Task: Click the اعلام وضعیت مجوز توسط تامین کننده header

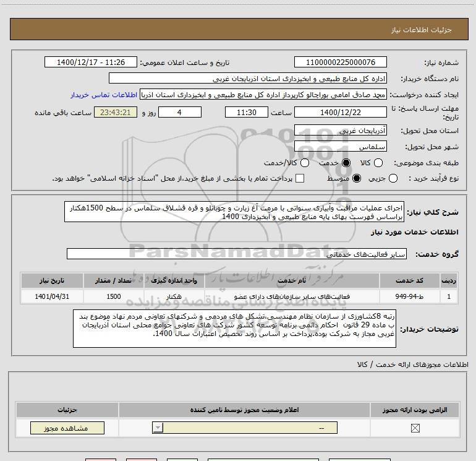Action: [244, 410]
